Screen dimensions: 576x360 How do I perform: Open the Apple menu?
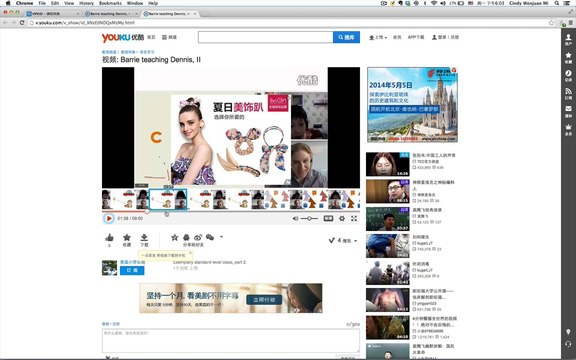(x=8, y=3)
